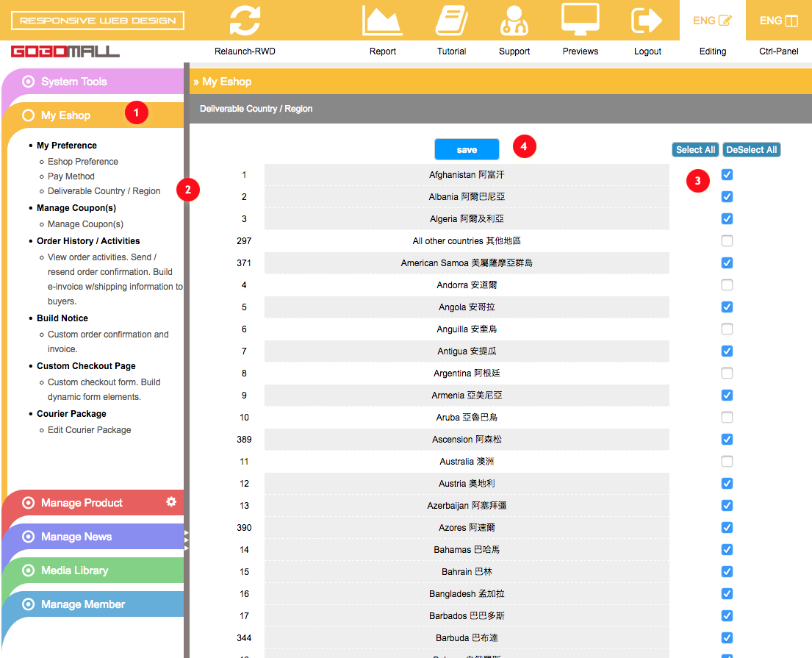Expand the Manage Product section
This screenshot has height=658, width=812.
click(82, 503)
